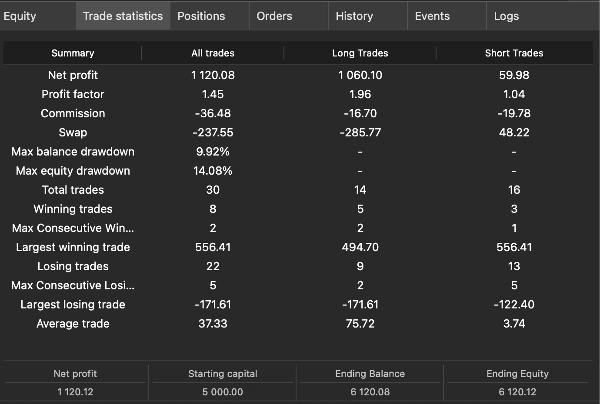Screen dimensions: 600x404
Task: Click the truncated Max Consecutive Win row label
Action: (x=72, y=228)
